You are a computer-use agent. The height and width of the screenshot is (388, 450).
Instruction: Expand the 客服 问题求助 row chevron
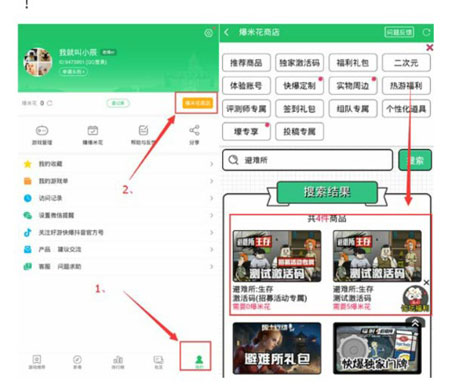click(x=212, y=266)
